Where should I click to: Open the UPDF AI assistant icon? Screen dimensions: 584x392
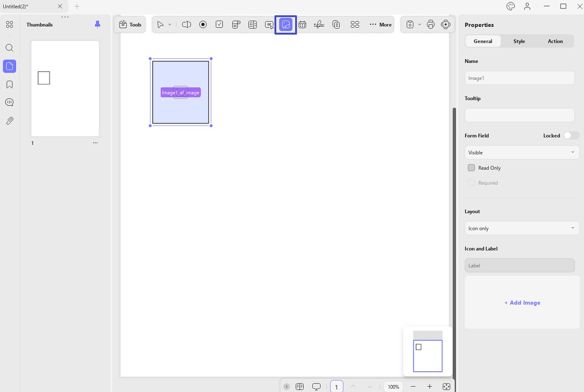tap(446, 25)
